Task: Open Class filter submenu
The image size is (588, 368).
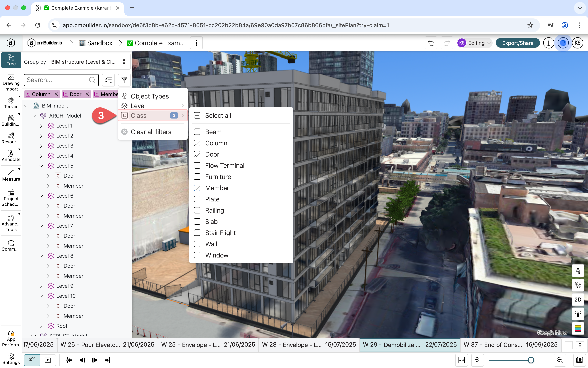Action: (x=153, y=115)
